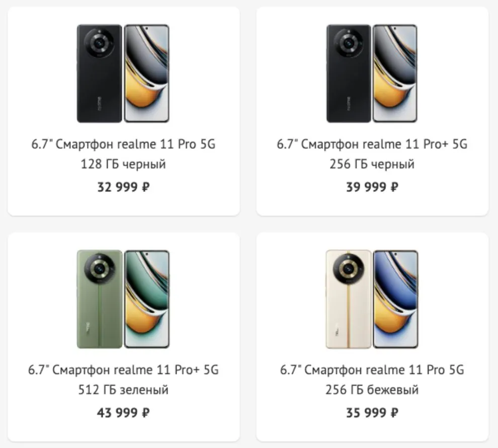
Task: Open the realme 11 Pro 5G 256 ГБ бежевый title
Action: point(372,370)
